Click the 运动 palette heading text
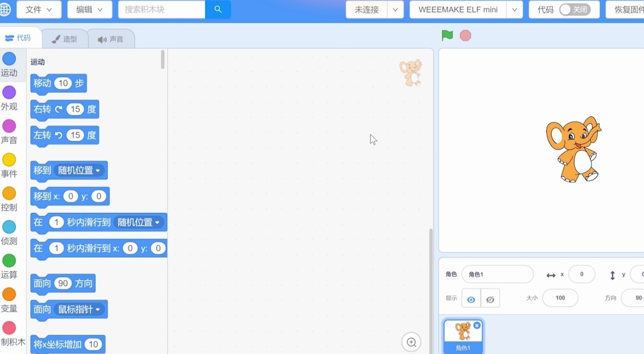Viewport: 644px width, 354px height. click(x=38, y=62)
